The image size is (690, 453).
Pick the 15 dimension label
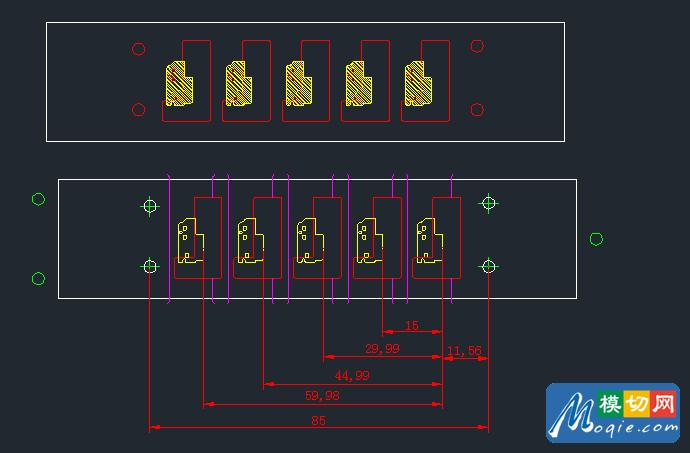click(411, 326)
